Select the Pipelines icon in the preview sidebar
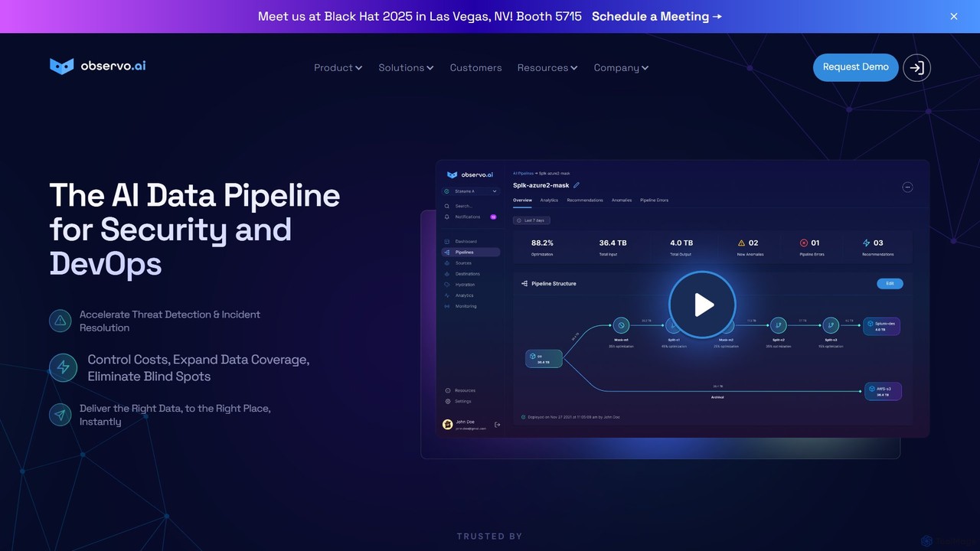The width and height of the screenshot is (980, 551). point(447,252)
